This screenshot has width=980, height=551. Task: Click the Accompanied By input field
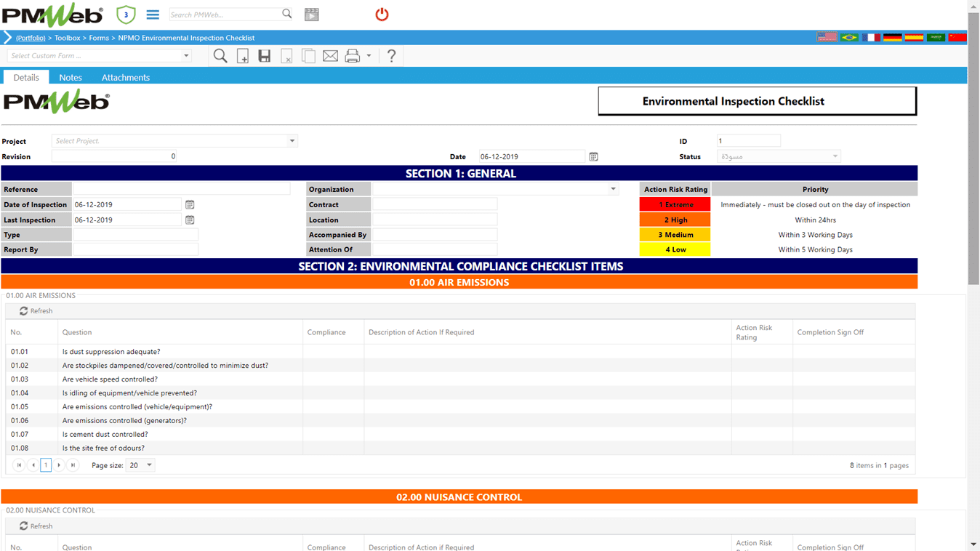click(435, 235)
